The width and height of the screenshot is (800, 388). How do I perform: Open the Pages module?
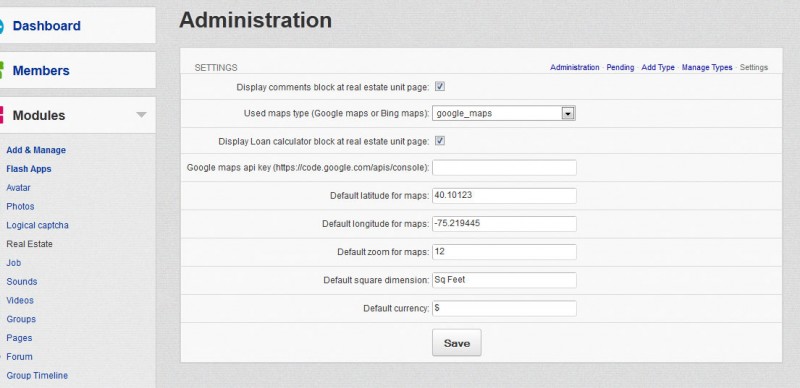pyautogui.click(x=19, y=338)
